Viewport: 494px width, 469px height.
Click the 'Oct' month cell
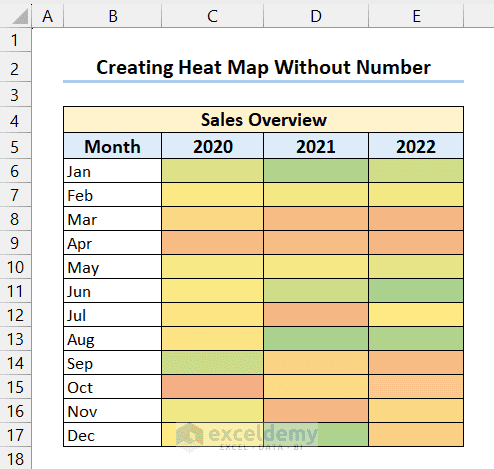(x=112, y=387)
